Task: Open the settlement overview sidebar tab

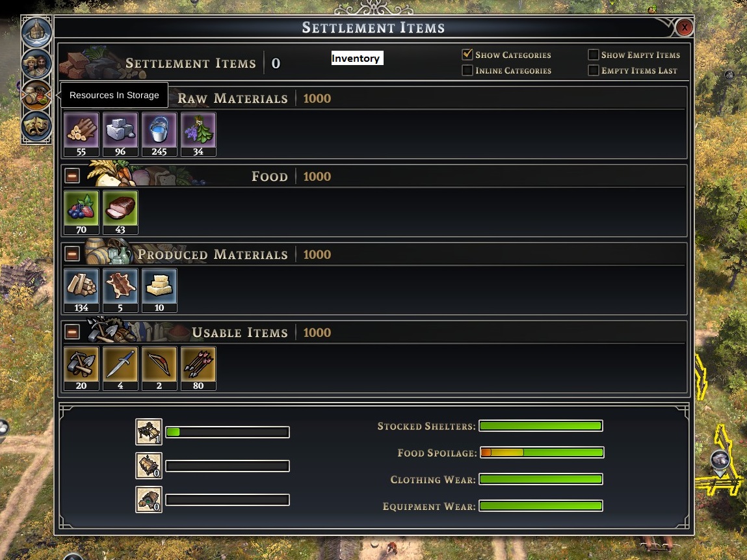Action: coord(36,32)
